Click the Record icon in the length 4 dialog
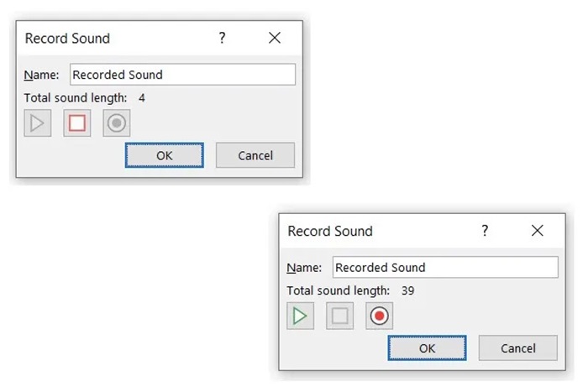This screenshot has height=392, width=588. pyautogui.click(x=117, y=123)
